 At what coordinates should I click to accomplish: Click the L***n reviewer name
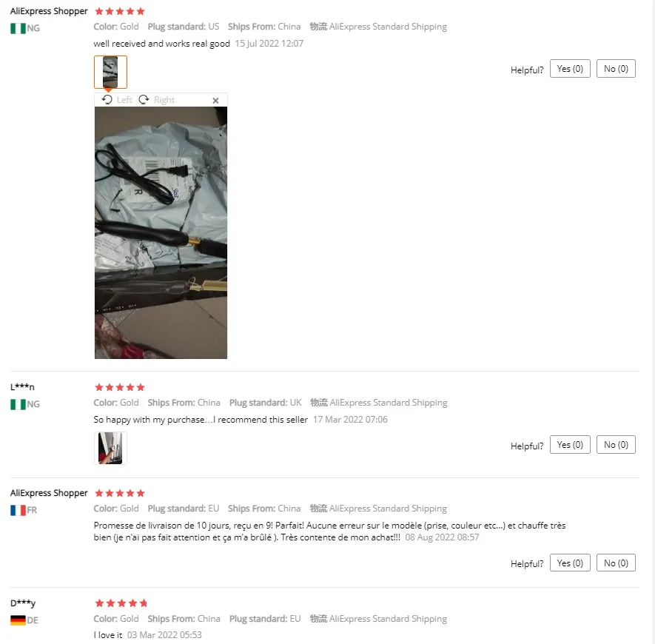click(x=22, y=387)
